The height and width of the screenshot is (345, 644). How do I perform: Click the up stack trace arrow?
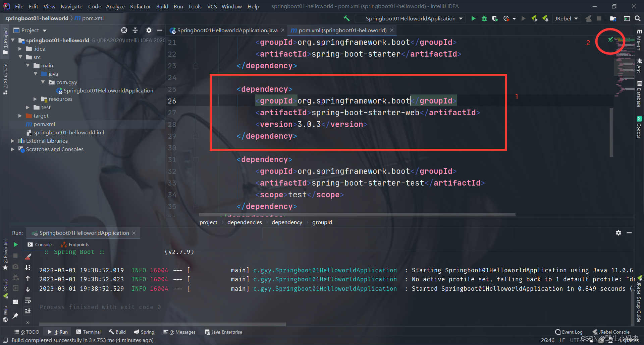coord(28,278)
